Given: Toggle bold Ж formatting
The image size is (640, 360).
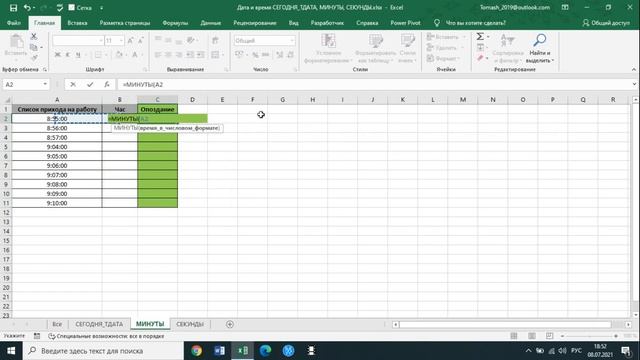Looking at the screenshot, I should click(x=58, y=55).
